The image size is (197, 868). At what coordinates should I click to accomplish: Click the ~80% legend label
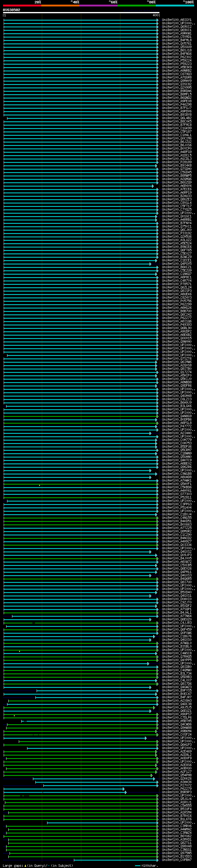151,2
